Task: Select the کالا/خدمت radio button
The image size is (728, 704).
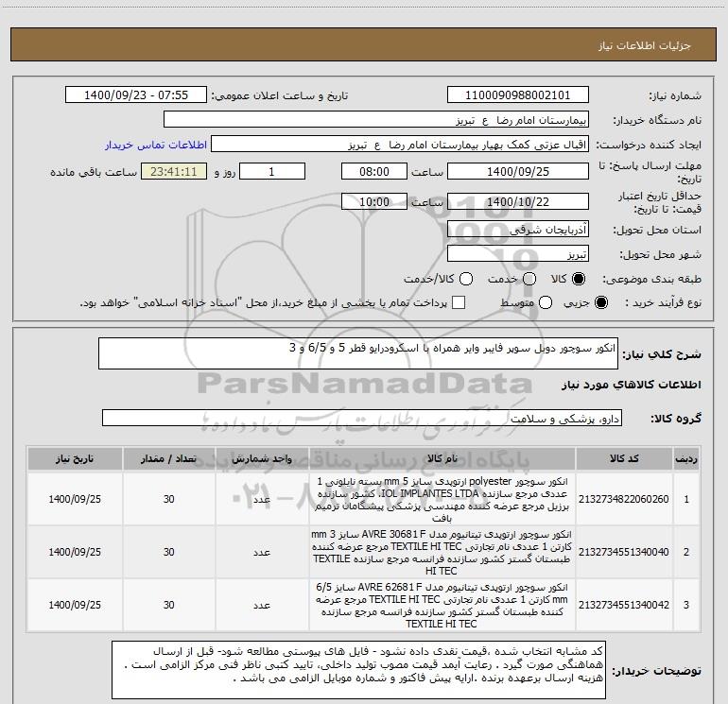Action: pyautogui.click(x=466, y=279)
